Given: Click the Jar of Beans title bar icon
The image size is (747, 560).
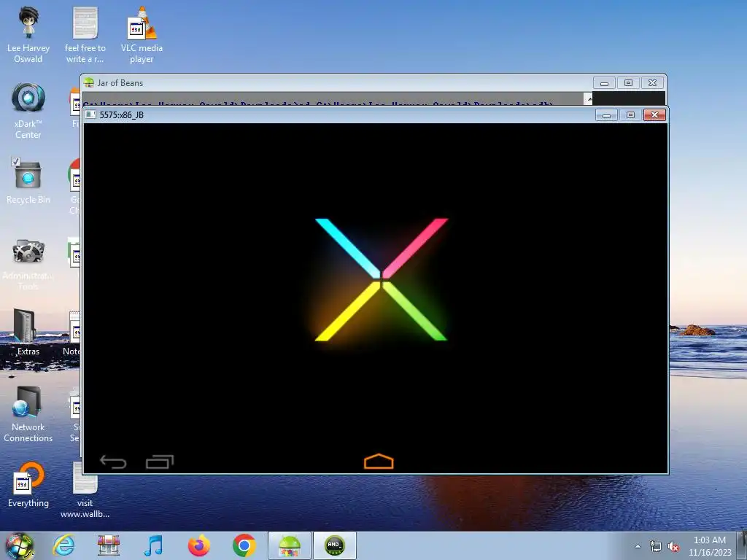Looking at the screenshot, I should (x=89, y=83).
